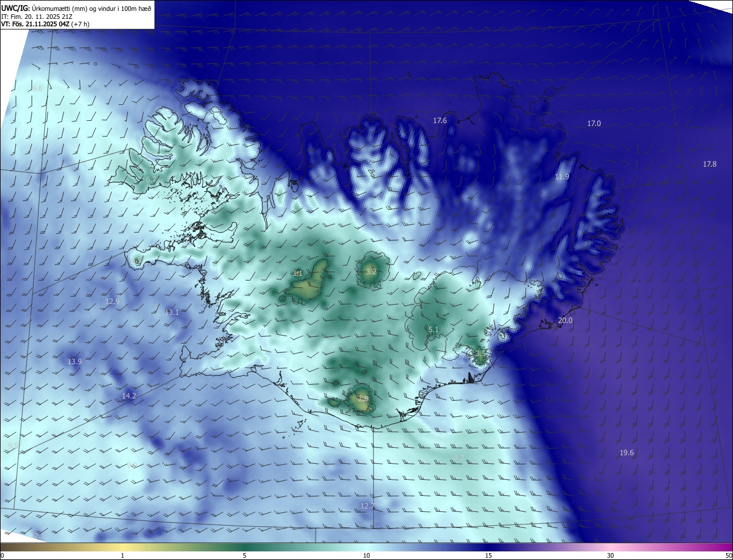
Task: Click the 13.9 value label on the map
Action: pyautogui.click(x=74, y=361)
